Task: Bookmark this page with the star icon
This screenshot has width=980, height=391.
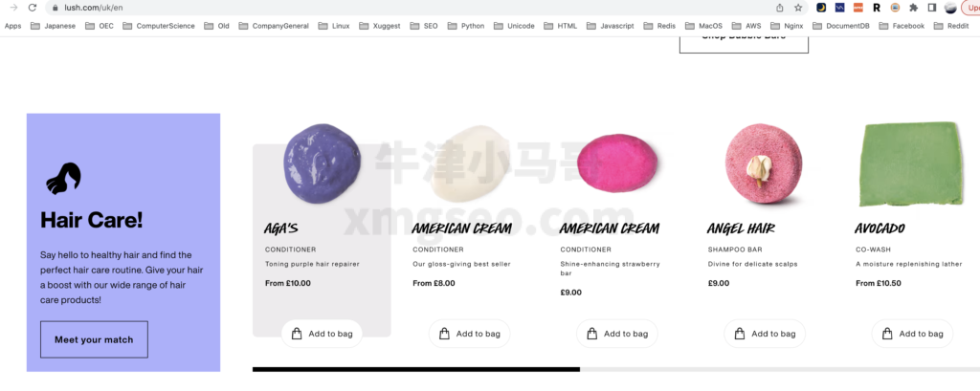Action: point(798,8)
